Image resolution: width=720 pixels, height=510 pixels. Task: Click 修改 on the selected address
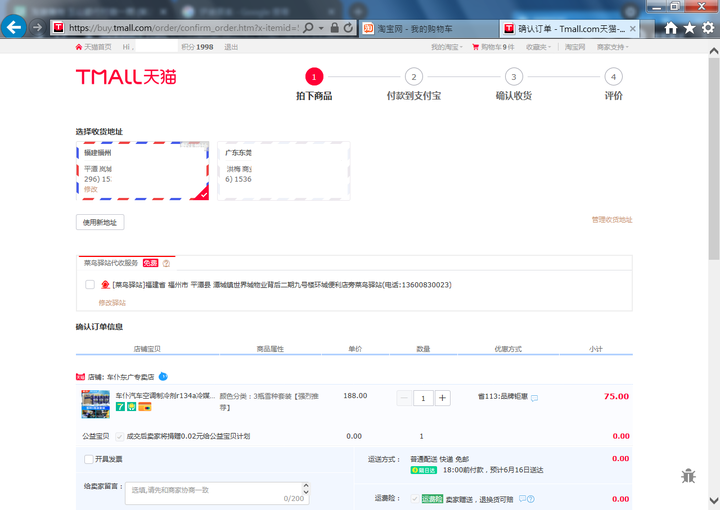91,189
